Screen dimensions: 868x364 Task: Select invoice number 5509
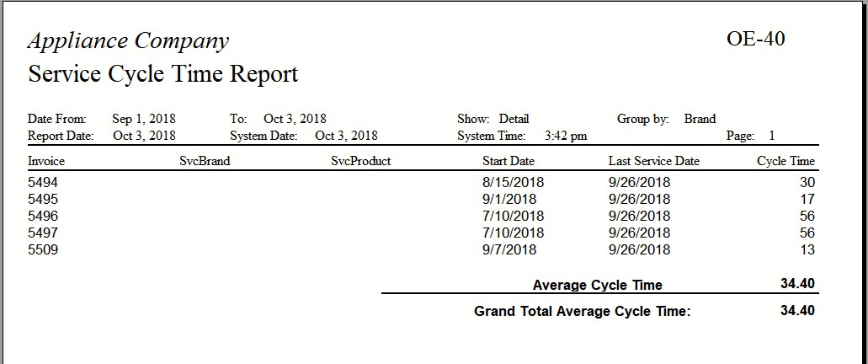pyautogui.click(x=43, y=250)
